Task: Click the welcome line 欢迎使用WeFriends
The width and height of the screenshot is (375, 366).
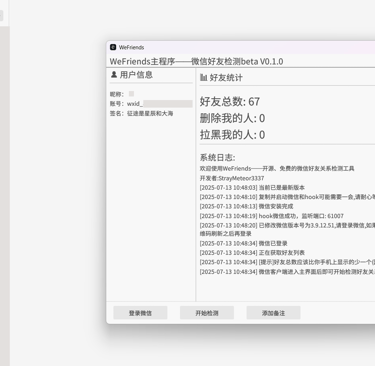Action: pyautogui.click(x=277, y=168)
